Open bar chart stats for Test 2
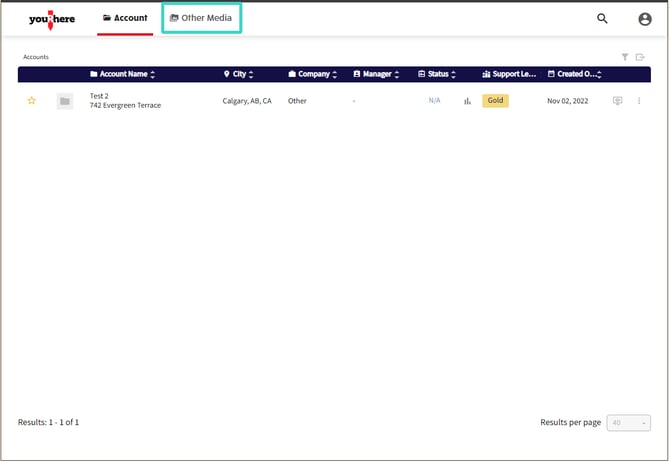670x462 pixels. 467,101
